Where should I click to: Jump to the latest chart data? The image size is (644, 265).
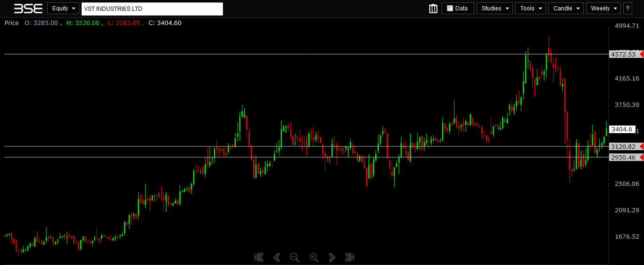[349, 257]
